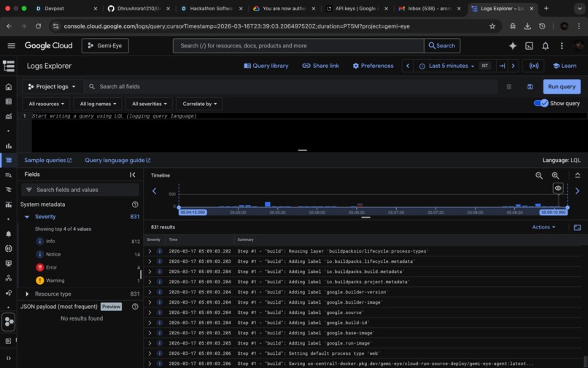Expand results table to full screen
Screen dimensions: 588x368
(x=577, y=227)
